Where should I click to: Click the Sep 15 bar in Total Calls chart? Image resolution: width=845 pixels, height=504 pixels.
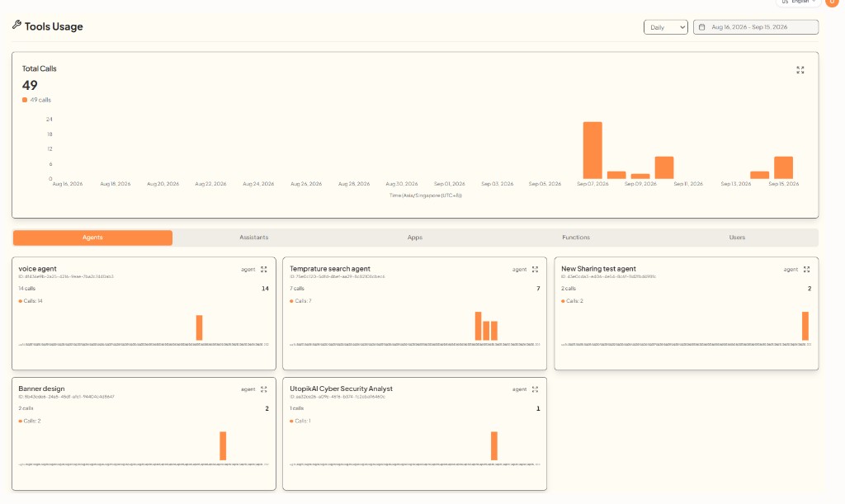click(x=783, y=167)
